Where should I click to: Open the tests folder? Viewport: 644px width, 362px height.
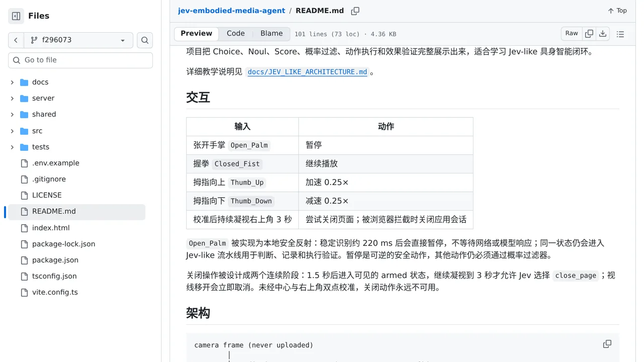click(x=41, y=147)
